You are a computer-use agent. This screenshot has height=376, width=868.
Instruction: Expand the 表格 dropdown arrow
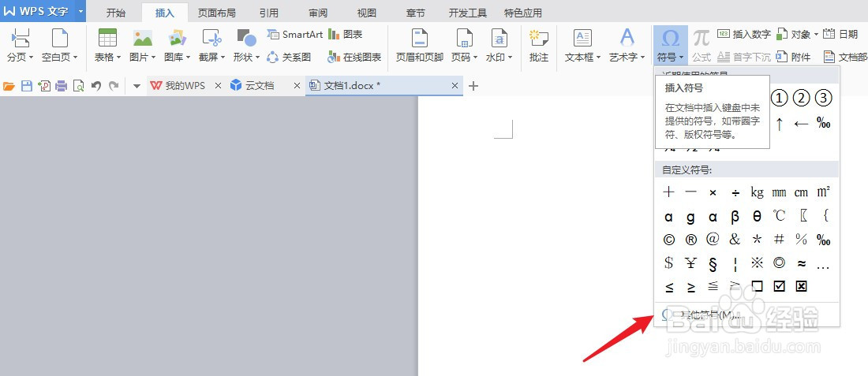[x=118, y=58]
